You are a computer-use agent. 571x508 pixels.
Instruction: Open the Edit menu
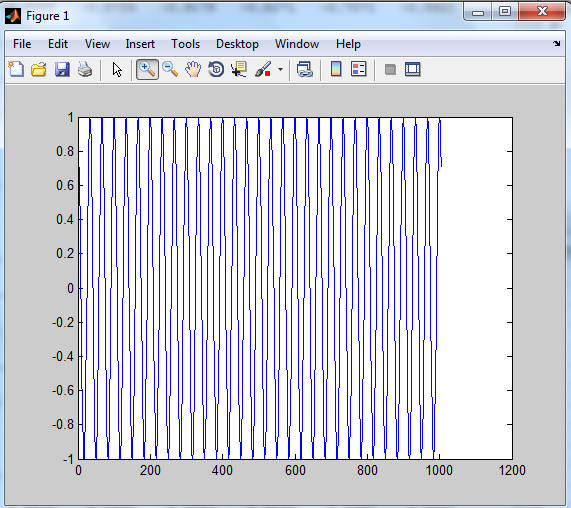pos(58,44)
